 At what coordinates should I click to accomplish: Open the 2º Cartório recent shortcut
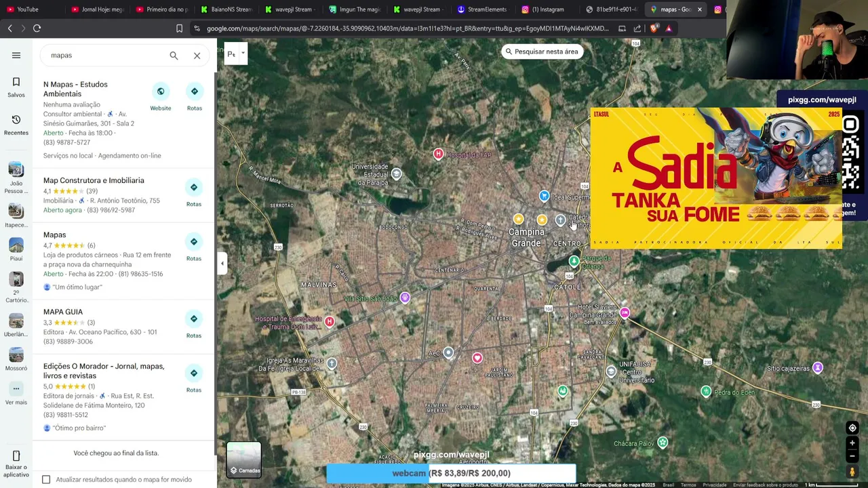point(16,287)
